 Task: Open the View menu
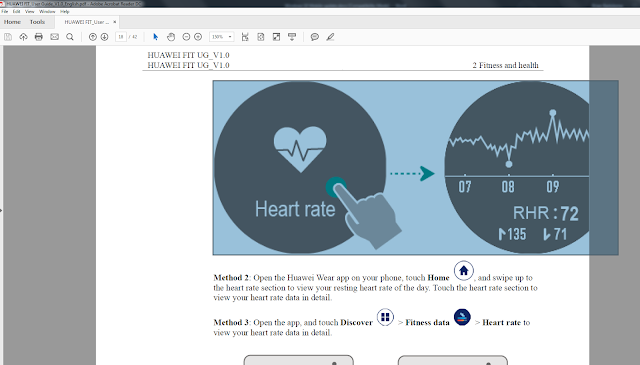[x=29, y=11]
